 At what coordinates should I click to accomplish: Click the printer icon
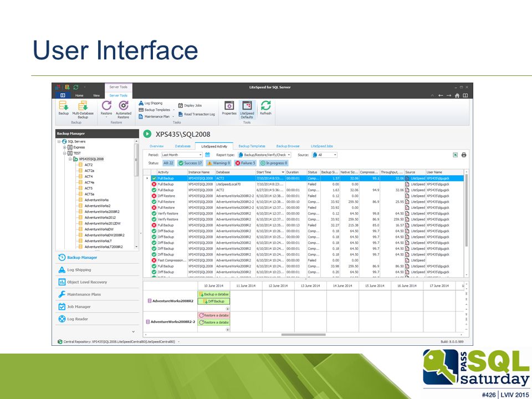coord(464,155)
